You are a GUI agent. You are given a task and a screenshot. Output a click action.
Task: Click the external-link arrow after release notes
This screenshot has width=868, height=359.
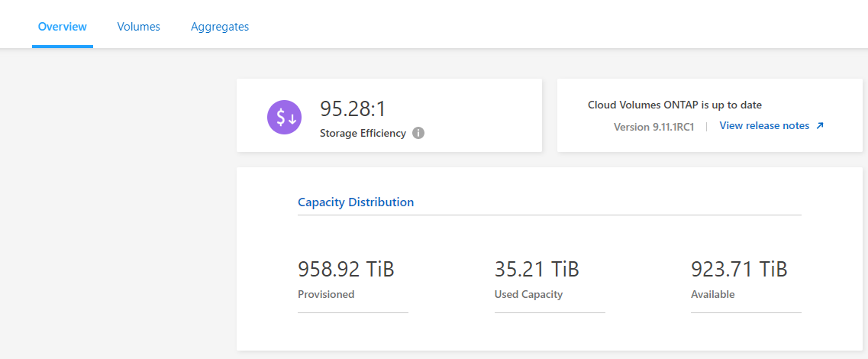[820, 126]
